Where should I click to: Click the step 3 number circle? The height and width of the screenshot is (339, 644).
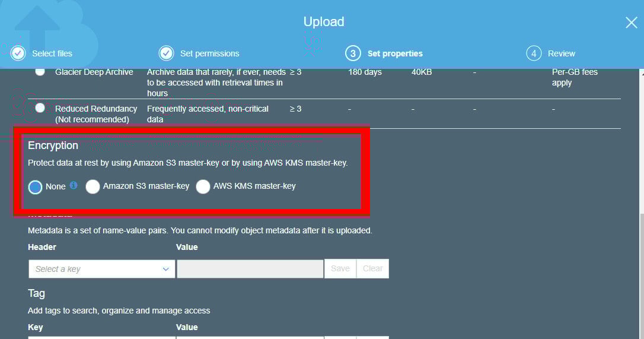coord(353,53)
